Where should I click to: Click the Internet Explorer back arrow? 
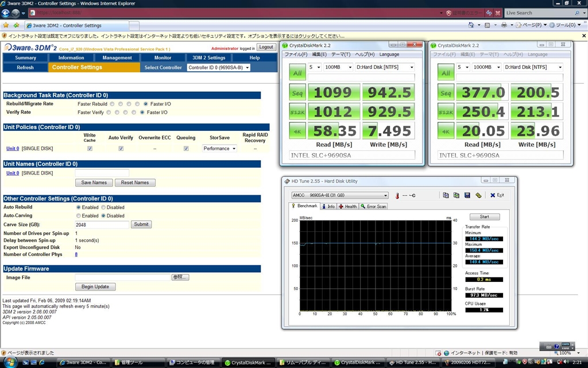click(x=7, y=13)
